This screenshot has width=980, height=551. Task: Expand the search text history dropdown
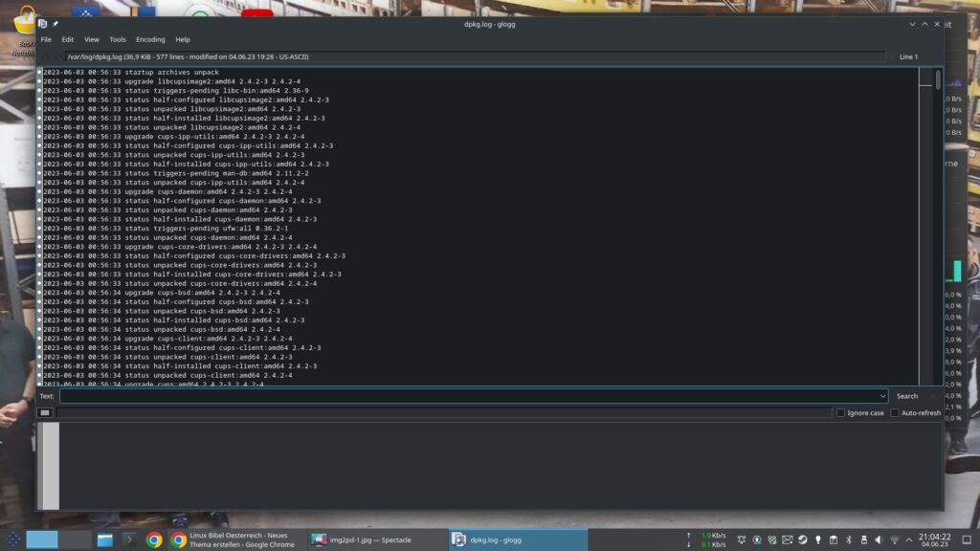coord(882,396)
